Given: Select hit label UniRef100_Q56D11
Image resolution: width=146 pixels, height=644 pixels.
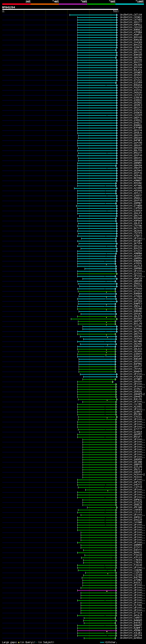Looking at the screenshot, I should tap(131, 284).
